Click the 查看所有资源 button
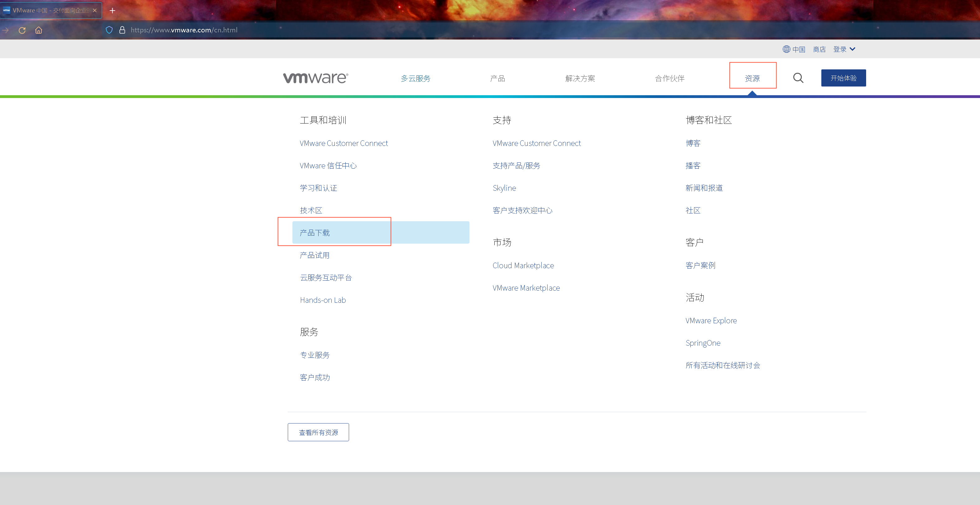980x505 pixels. pos(318,432)
